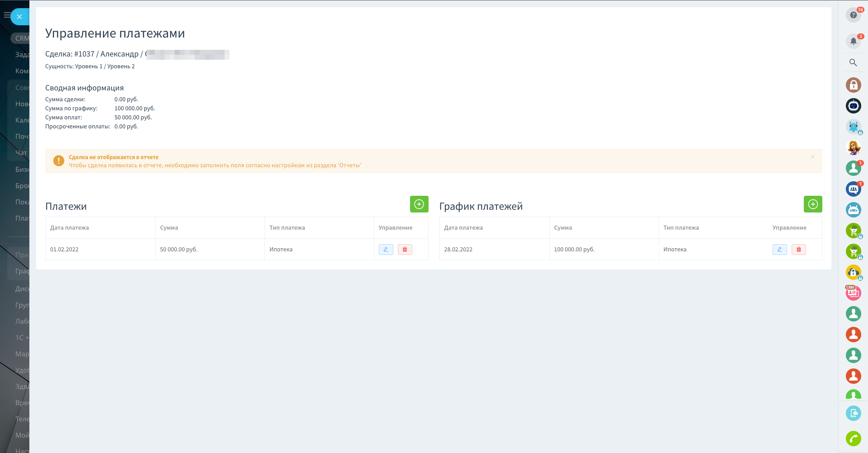Open the group chat icon with red badge
The width and height of the screenshot is (868, 453).
point(853,189)
